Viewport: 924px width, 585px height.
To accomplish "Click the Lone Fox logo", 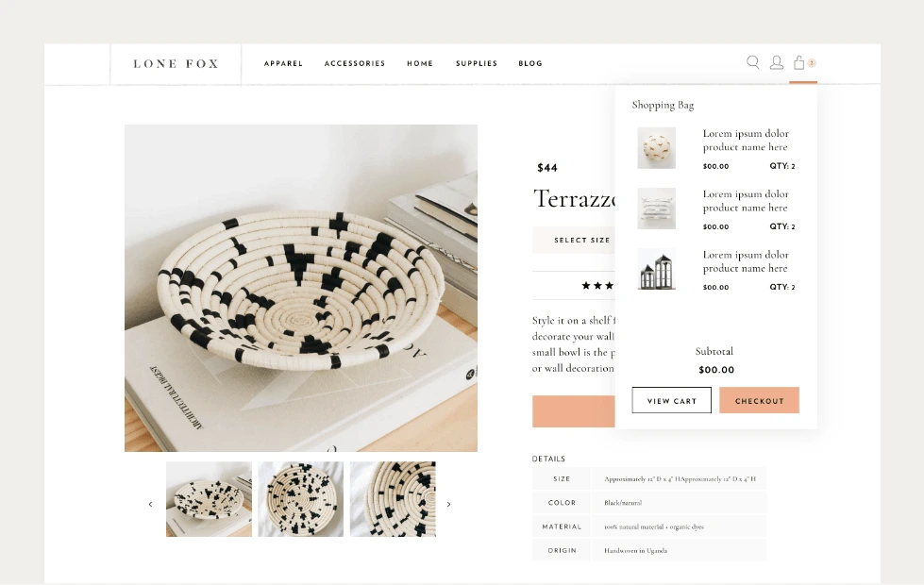I will (176, 63).
